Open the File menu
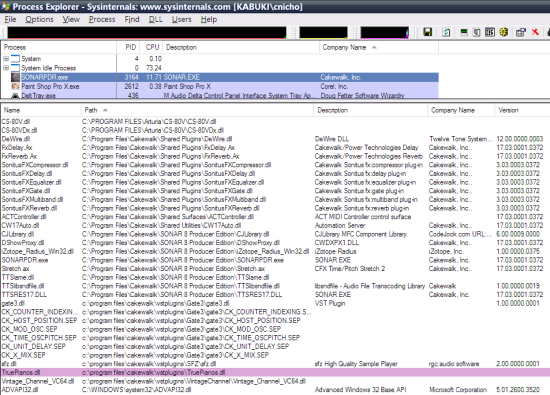 coord(10,19)
